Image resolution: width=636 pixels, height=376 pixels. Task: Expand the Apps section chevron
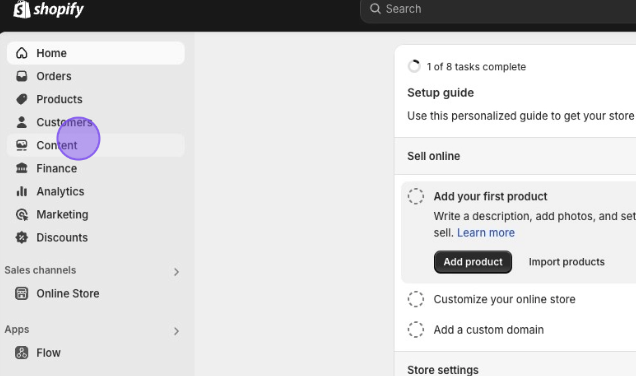click(176, 331)
